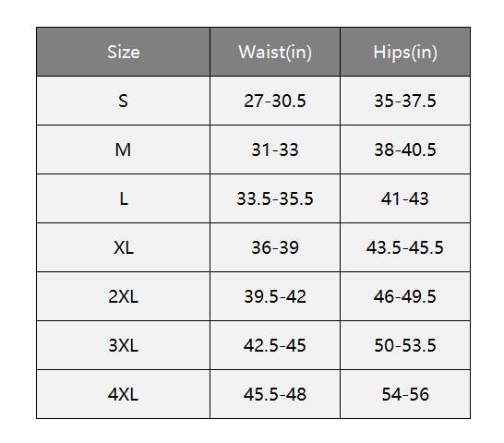Click waist value 45.5-48
This screenshot has width=504, height=443.
(275, 394)
